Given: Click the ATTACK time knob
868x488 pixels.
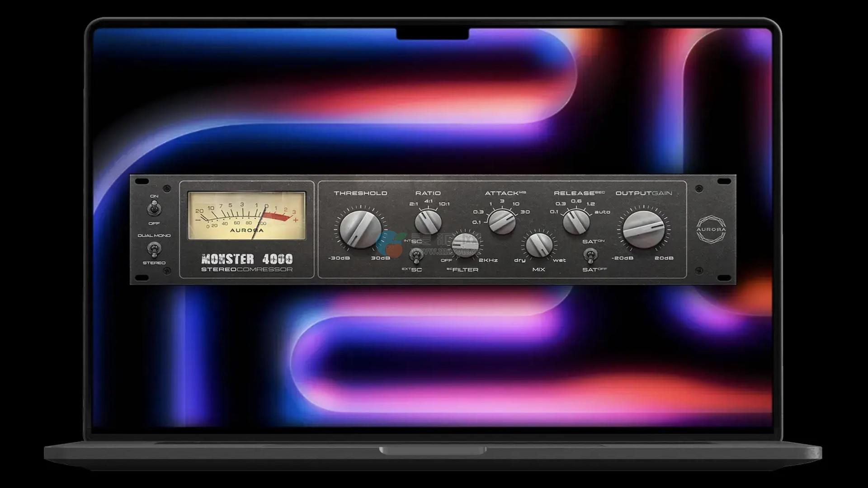Looking at the screenshot, I should click(x=502, y=221).
